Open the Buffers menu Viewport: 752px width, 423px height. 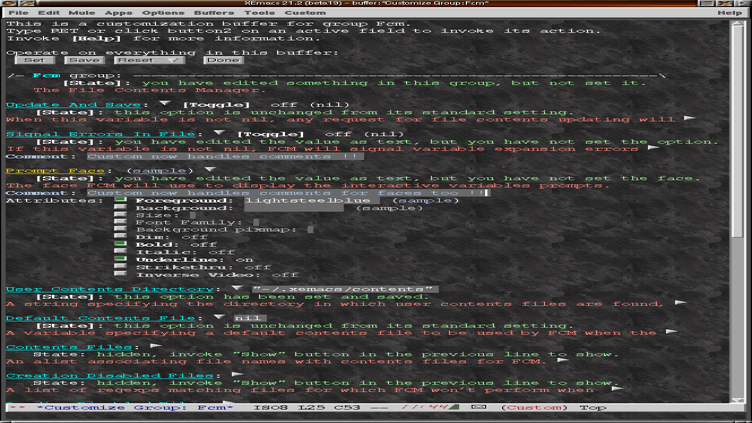[214, 12]
